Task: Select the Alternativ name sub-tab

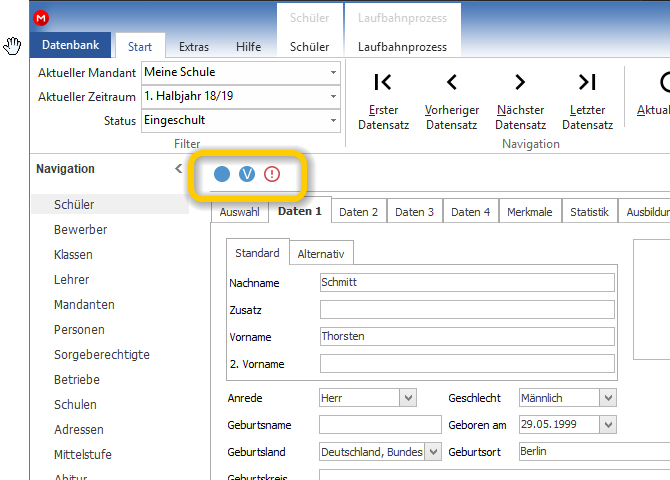Action: 321,254
